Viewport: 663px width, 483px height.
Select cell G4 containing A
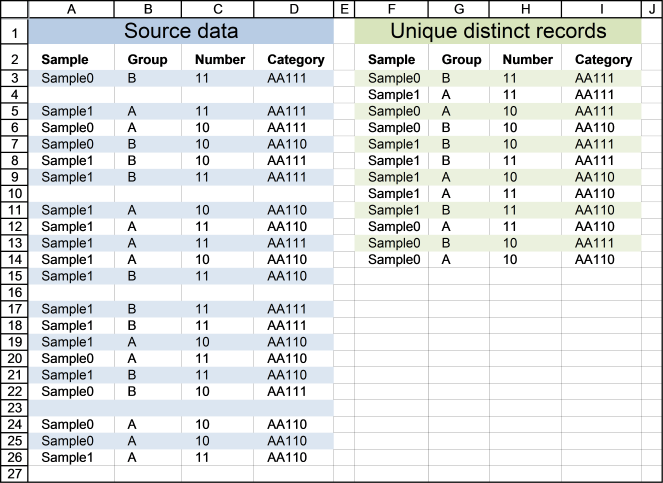tap(459, 95)
